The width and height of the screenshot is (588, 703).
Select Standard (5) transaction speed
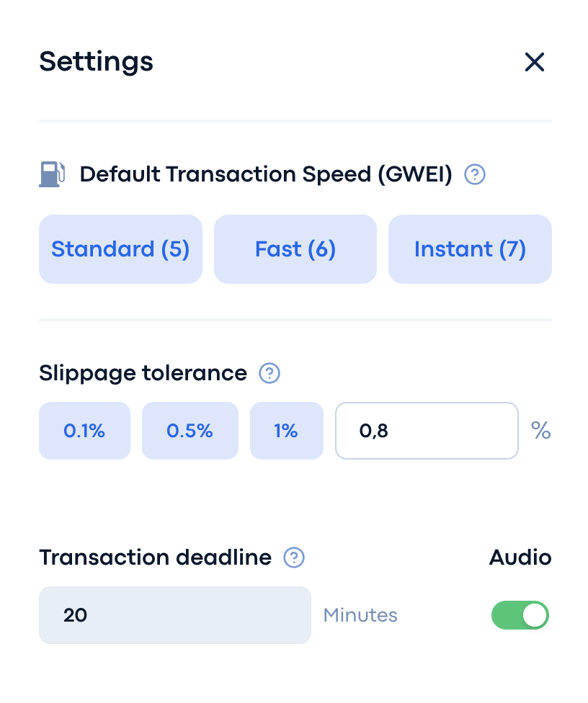120,249
